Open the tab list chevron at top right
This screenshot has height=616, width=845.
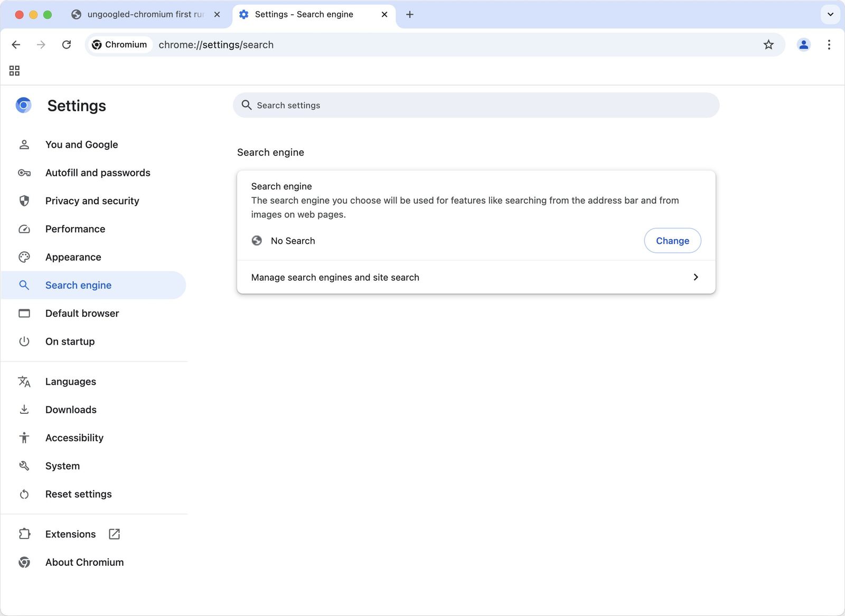click(x=830, y=14)
